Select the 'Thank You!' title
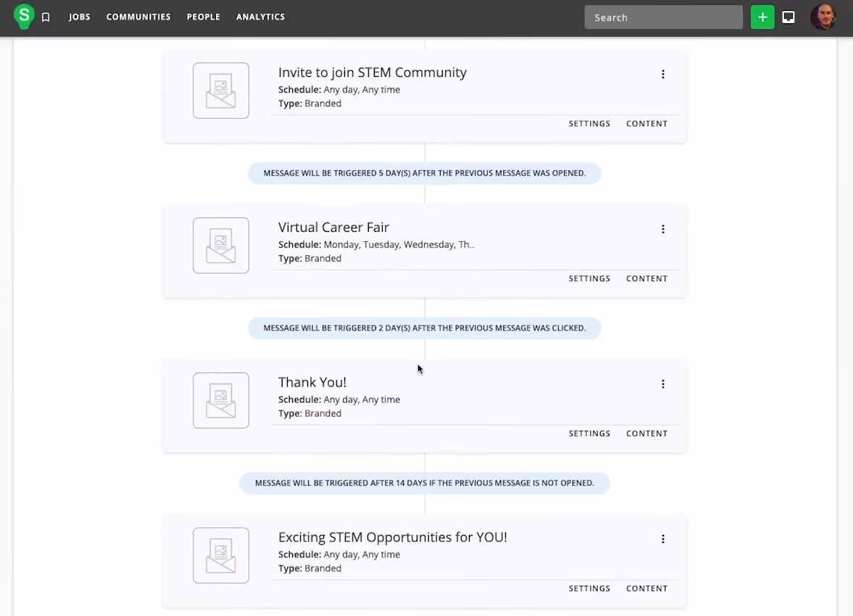The image size is (853, 616). [312, 382]
